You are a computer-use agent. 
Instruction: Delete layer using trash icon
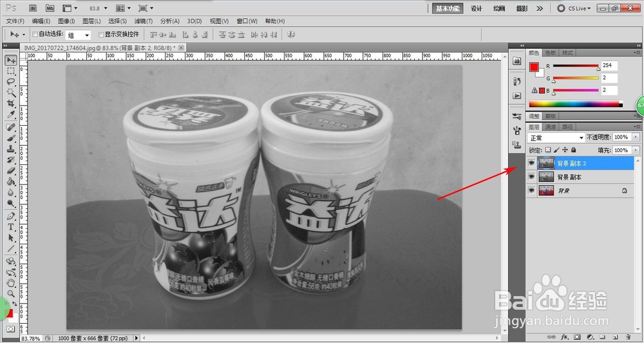[628, 337]
